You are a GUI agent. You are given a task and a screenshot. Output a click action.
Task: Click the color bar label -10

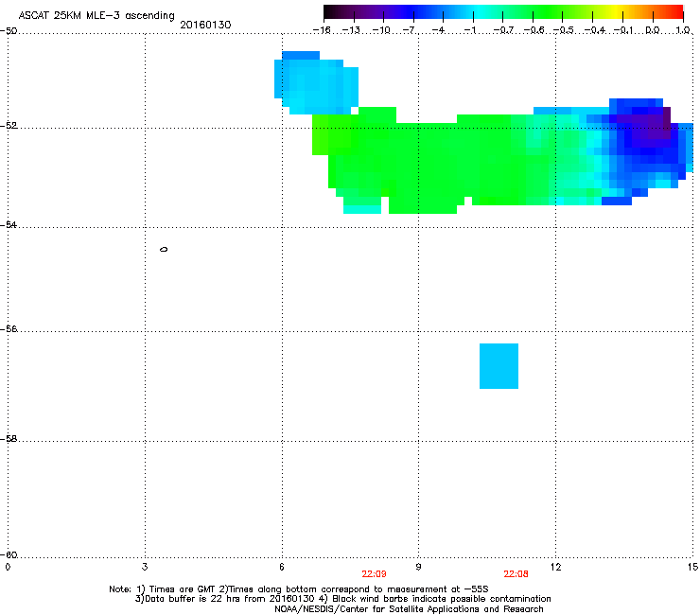pos(381,30)
